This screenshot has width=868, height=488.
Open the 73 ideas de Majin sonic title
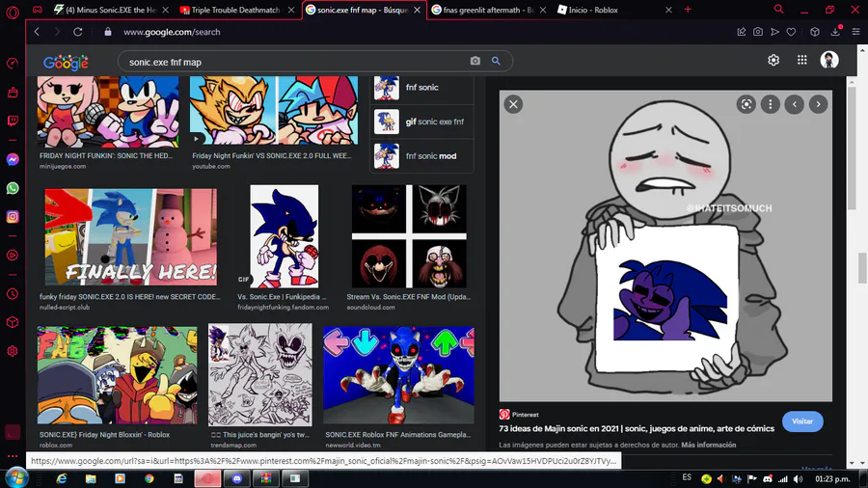point(637,429)
